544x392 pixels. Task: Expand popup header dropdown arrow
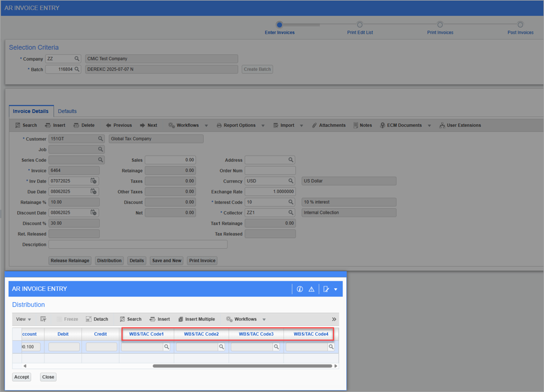336,289
